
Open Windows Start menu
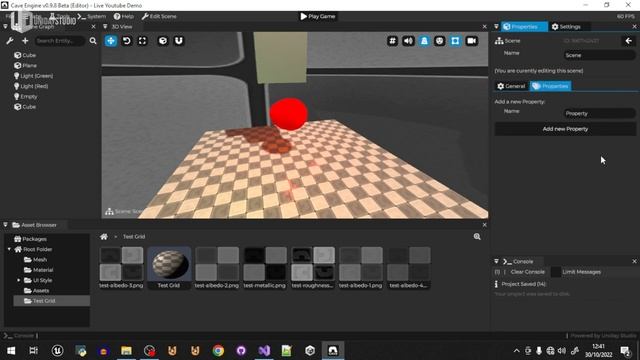[x=11, y=351]
